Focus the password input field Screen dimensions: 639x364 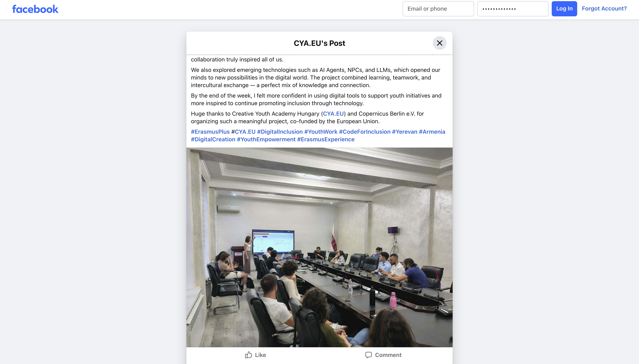513,9
